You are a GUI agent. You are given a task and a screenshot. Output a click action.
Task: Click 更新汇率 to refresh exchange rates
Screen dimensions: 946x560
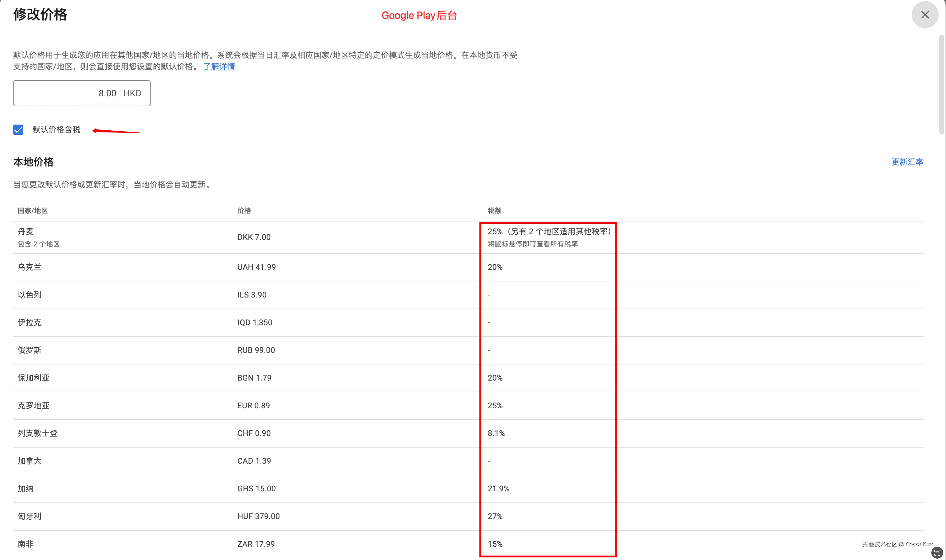click(907, 162)
